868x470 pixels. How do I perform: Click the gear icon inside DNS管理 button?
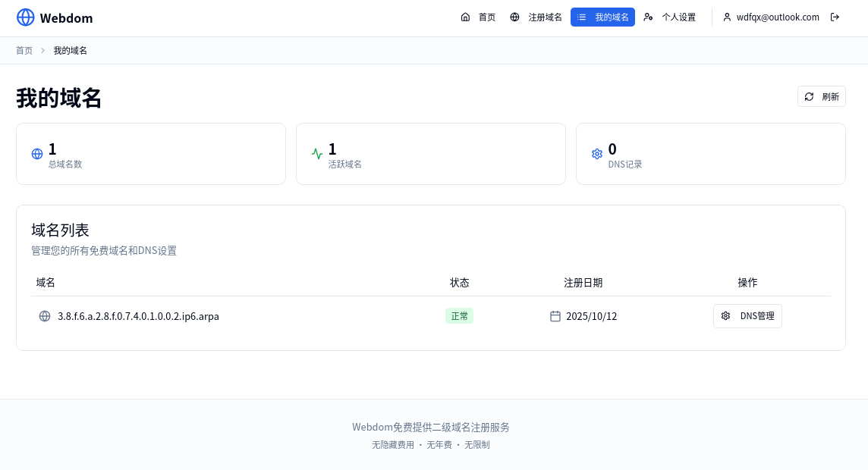[725, 316]
